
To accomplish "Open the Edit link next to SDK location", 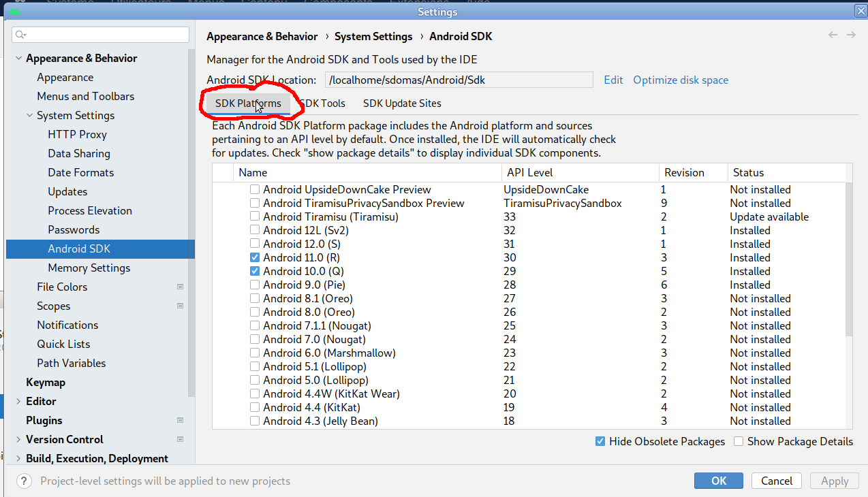I will [x=613, y=80].
